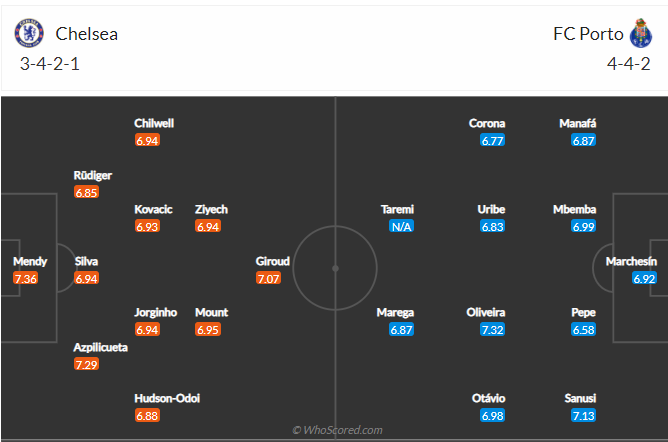Open player Chilwell's name link
The height and width of the screenshot is (442, 668).
[154, 123]
